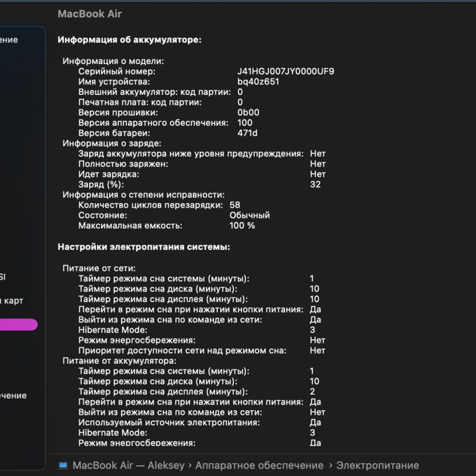Select serial number J41HGJ007JY0000UF9
This screenshot has height=476, width=476.
tap(286, 71)
